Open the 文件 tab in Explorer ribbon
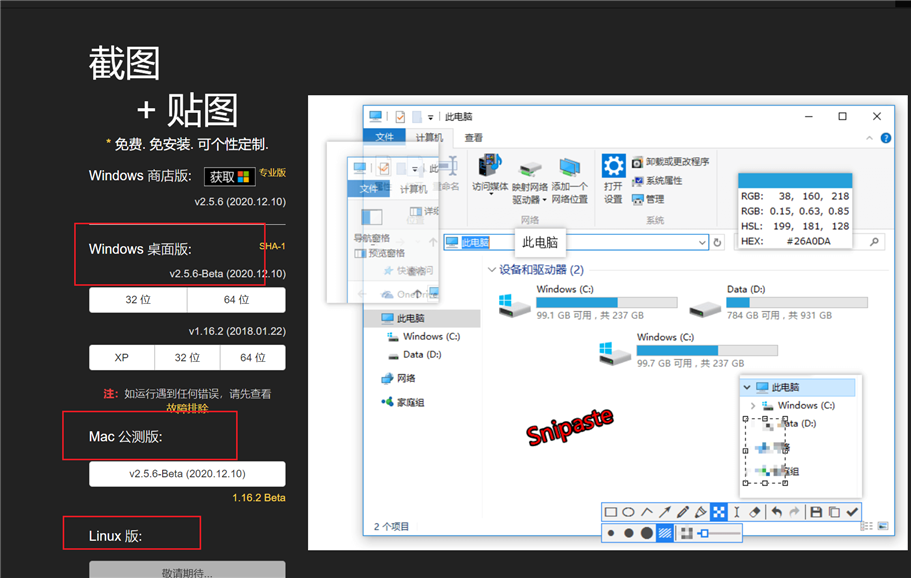911x578 pixels. pyautogui.click(x=384, y=137)
